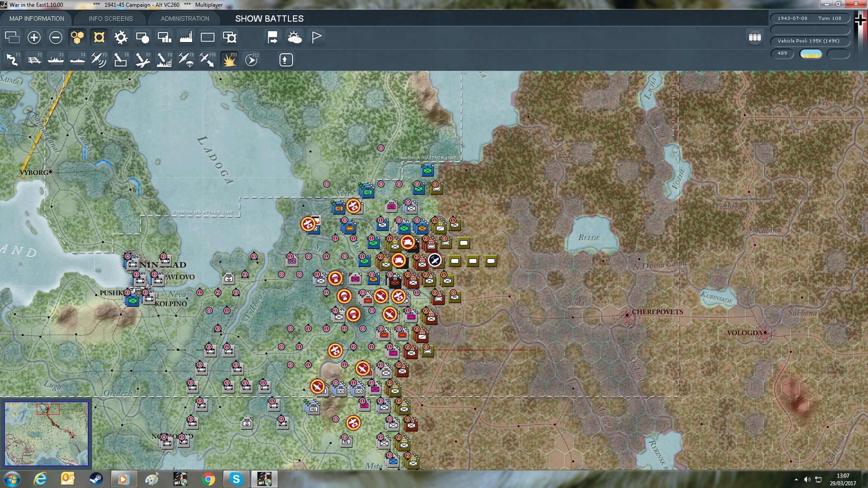868x488 pixels.
Task: Select F9 air transport mode
Action: pos(186,60)
